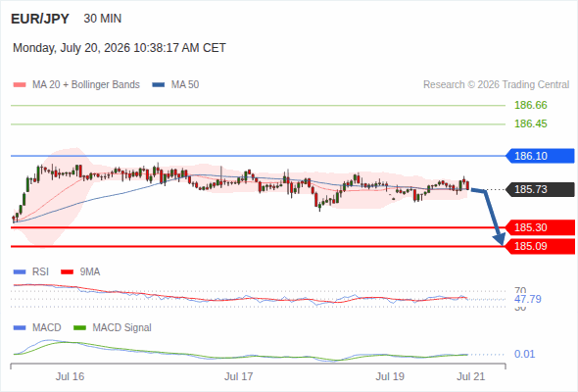Click the MACD Signal legend label
This screenshot has height=392, width=578.
[x=122, y=328]
